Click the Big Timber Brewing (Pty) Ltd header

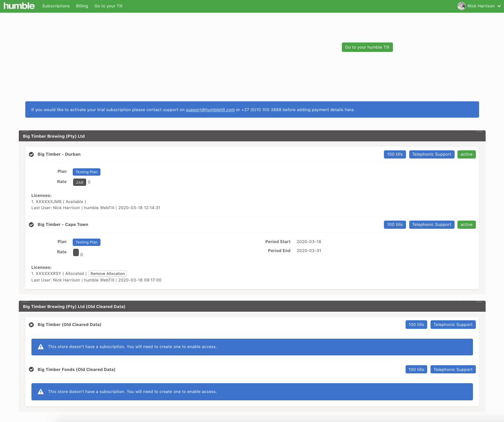252,136
